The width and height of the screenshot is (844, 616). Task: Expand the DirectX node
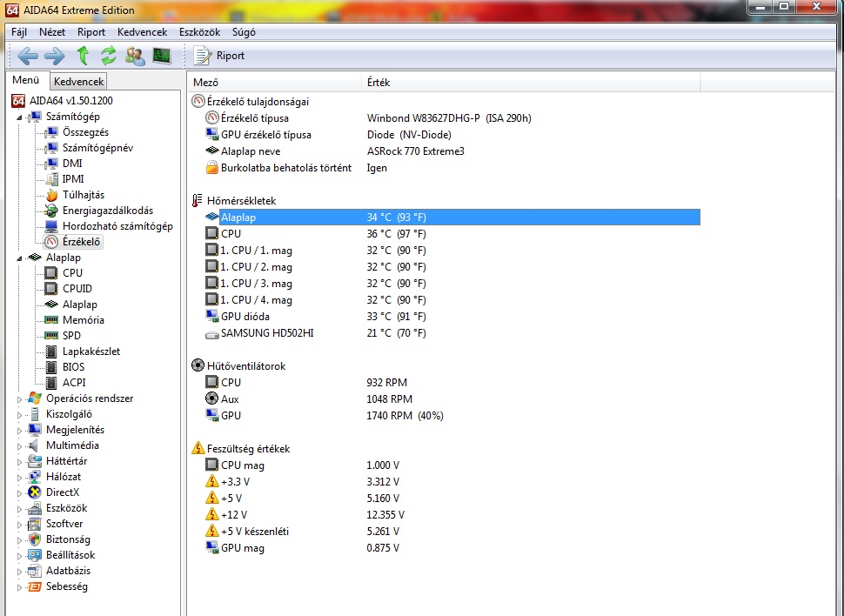[x=19, y=492]
